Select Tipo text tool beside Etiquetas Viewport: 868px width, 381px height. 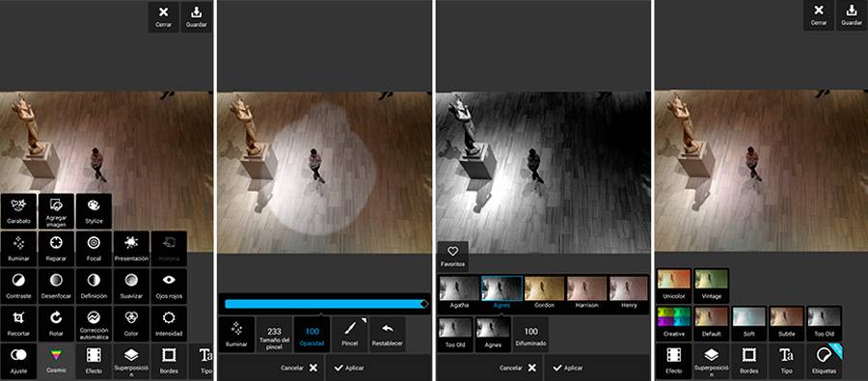[787, 361]
